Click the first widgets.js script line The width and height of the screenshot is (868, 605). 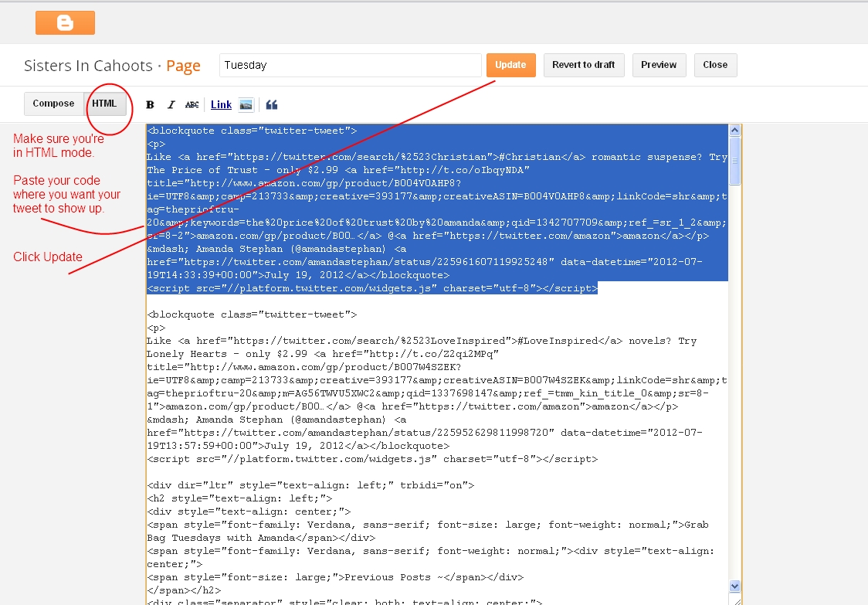(372, 288)
